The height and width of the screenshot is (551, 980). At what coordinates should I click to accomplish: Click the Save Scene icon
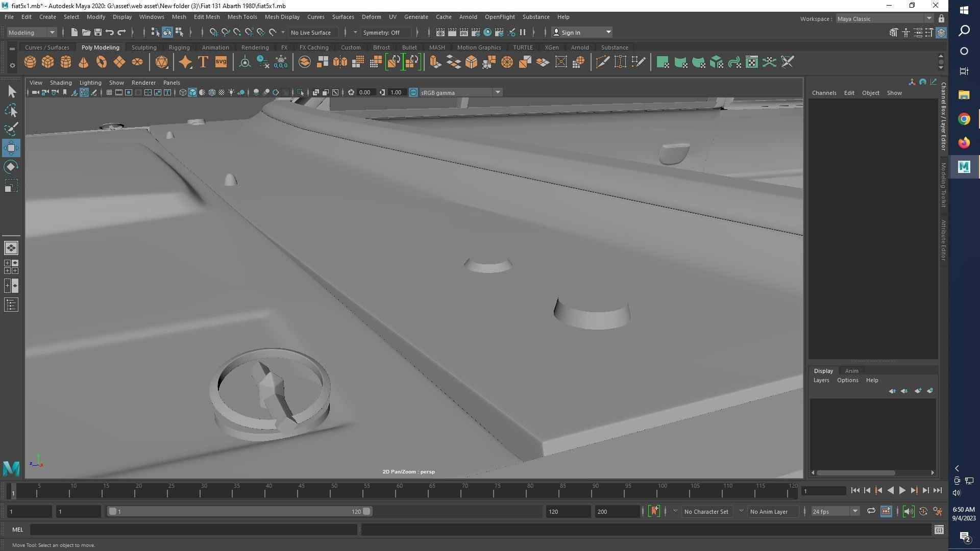(x=98, y=32)
